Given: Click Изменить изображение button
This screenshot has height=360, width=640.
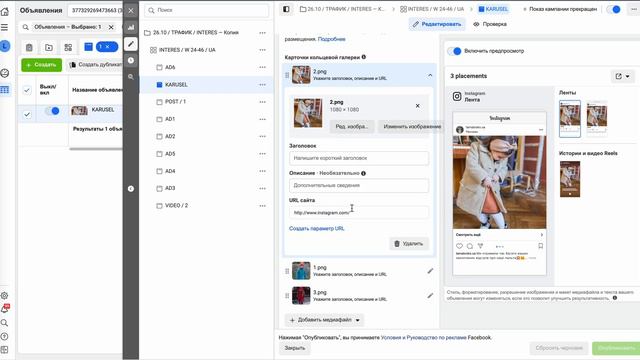Looking at the screenshot, I should [412, 127].
